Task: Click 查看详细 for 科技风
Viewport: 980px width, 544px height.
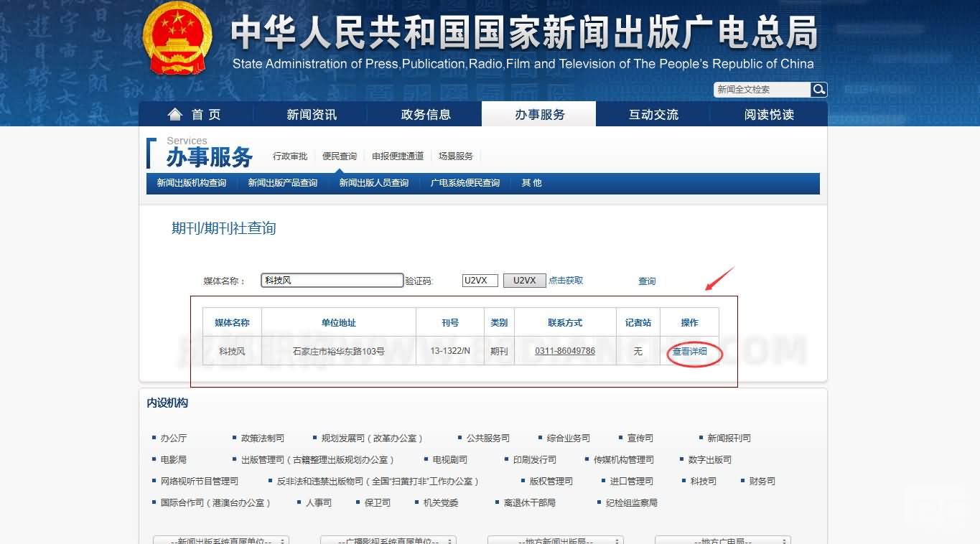Action: point(689,352)
